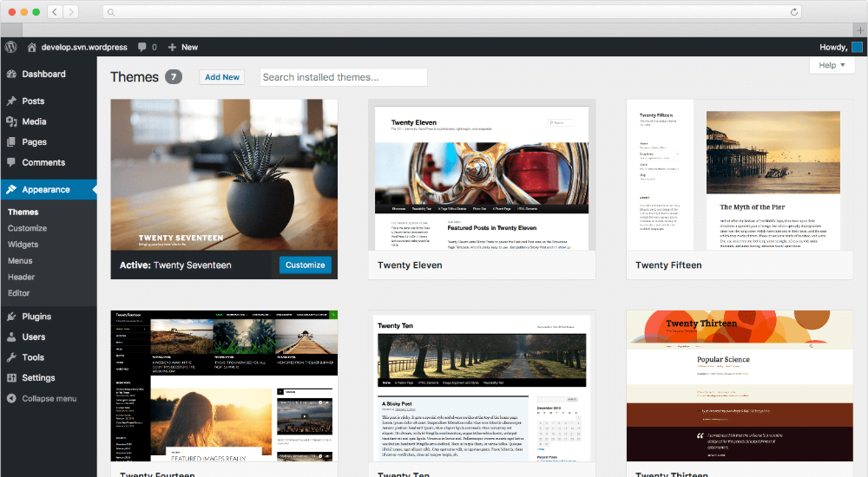
Task: Open the Widgets submenu link
Action: point(23,245)
